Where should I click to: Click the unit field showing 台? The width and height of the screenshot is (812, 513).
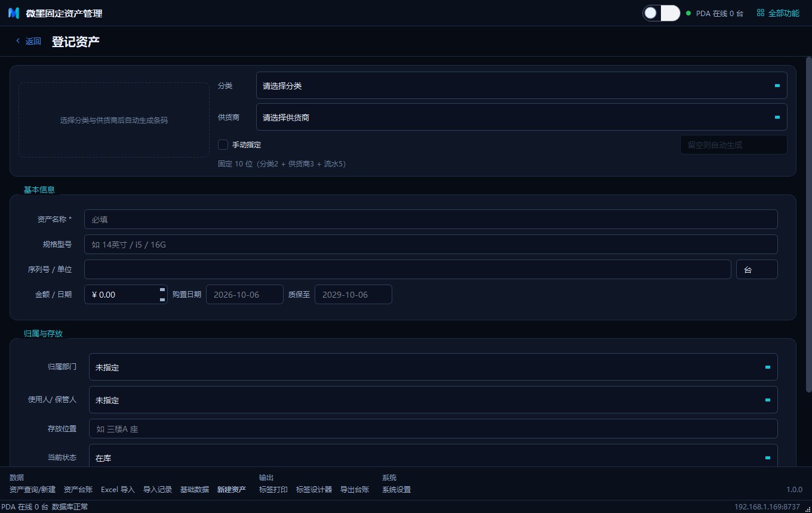coord(757,270)
